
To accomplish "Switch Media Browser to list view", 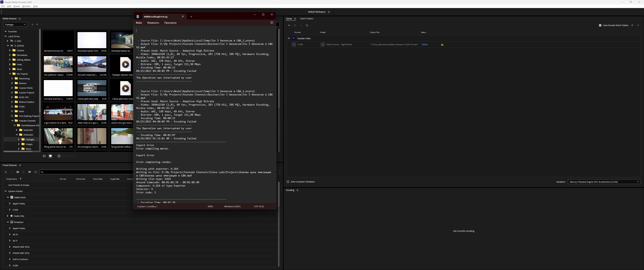I will (44, 156).
